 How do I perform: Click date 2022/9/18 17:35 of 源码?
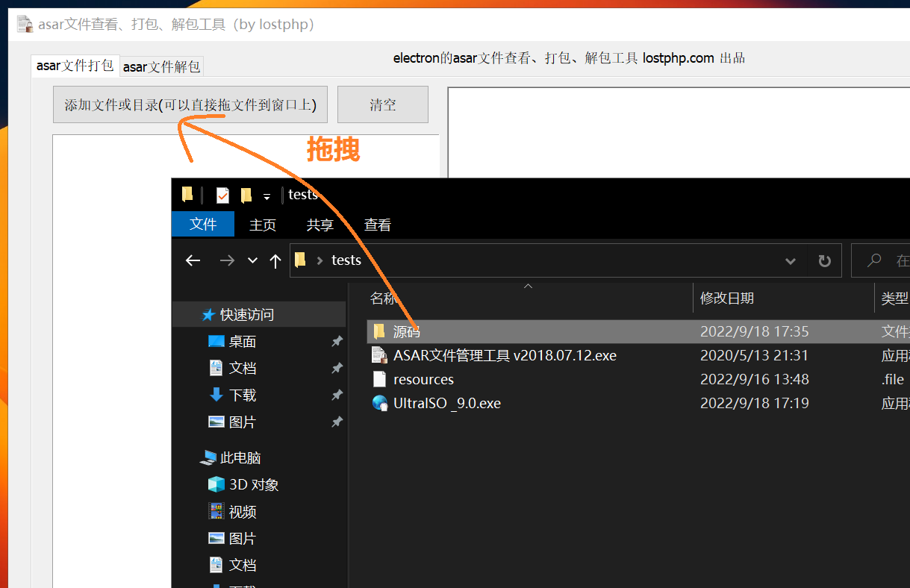pos(754,331)
